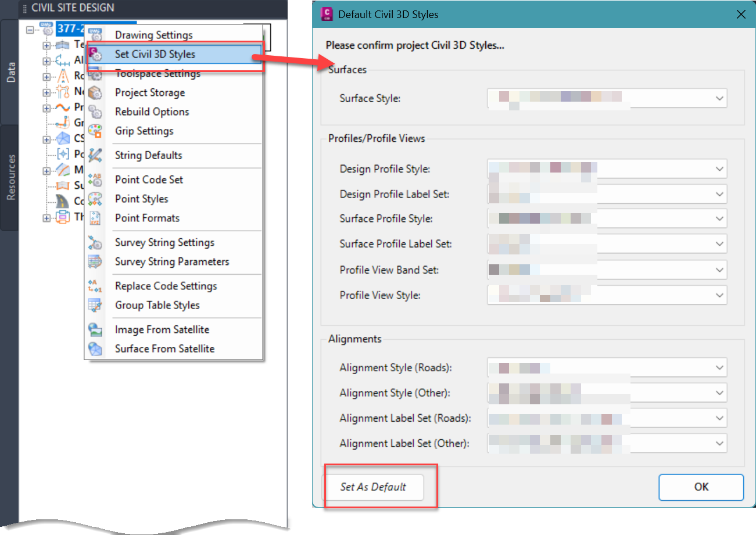Open String Defaults menu item
This screenshot has width=756, height=535.
point(174,155)
